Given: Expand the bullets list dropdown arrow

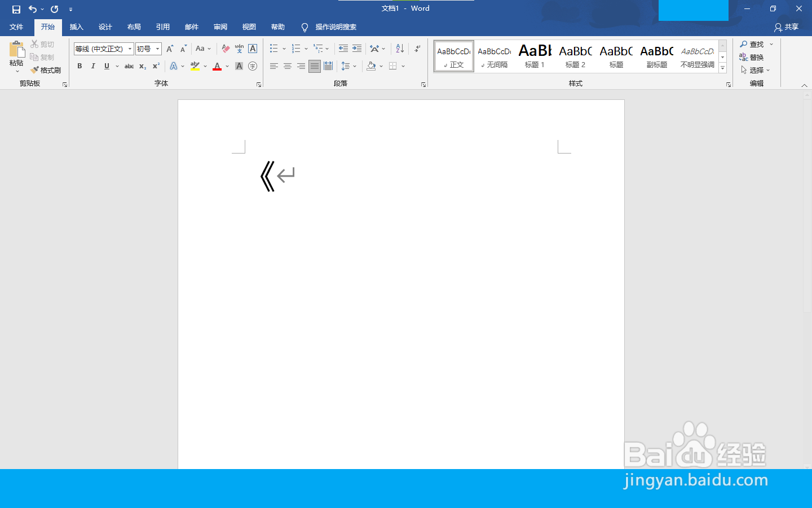Looking at the screenshot, I should tap(284, 49).
